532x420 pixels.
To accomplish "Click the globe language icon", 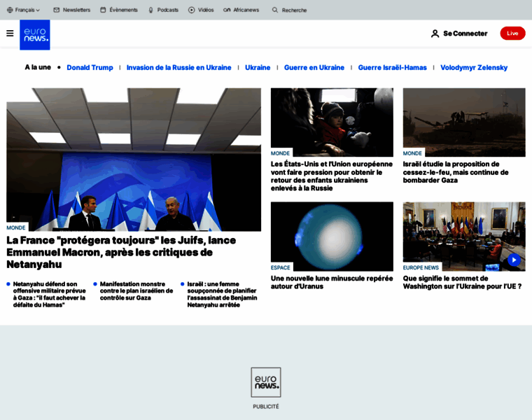I will 10,10.
